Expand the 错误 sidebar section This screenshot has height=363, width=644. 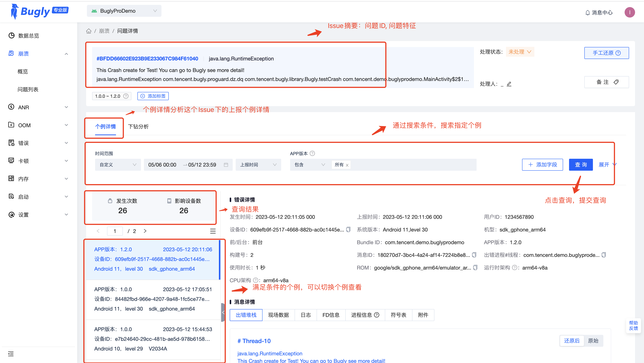coord(66,143)
